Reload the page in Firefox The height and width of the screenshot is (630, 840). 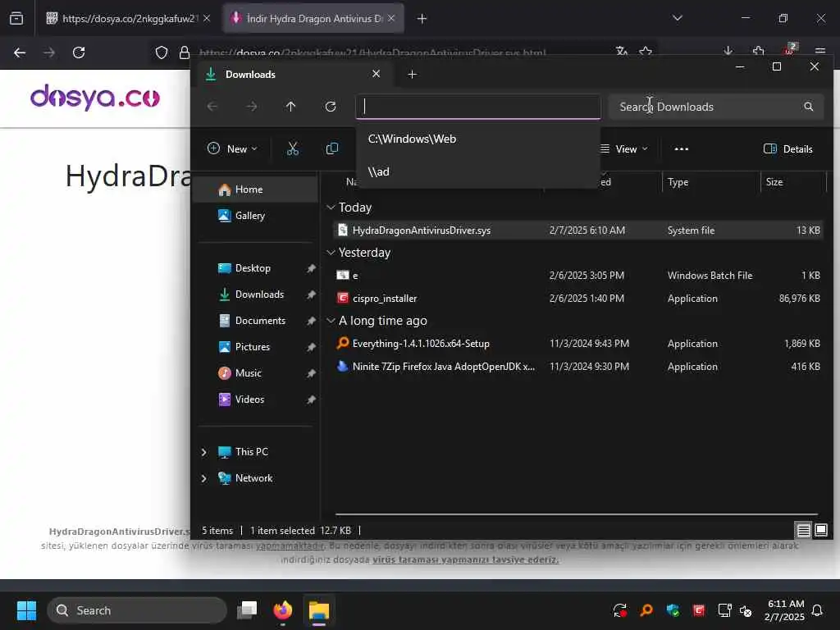point(79,52)
